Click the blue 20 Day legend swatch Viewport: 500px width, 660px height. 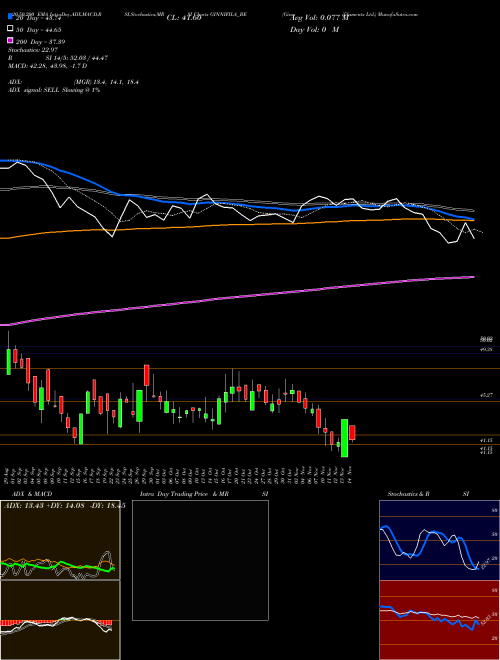(10, 17)
